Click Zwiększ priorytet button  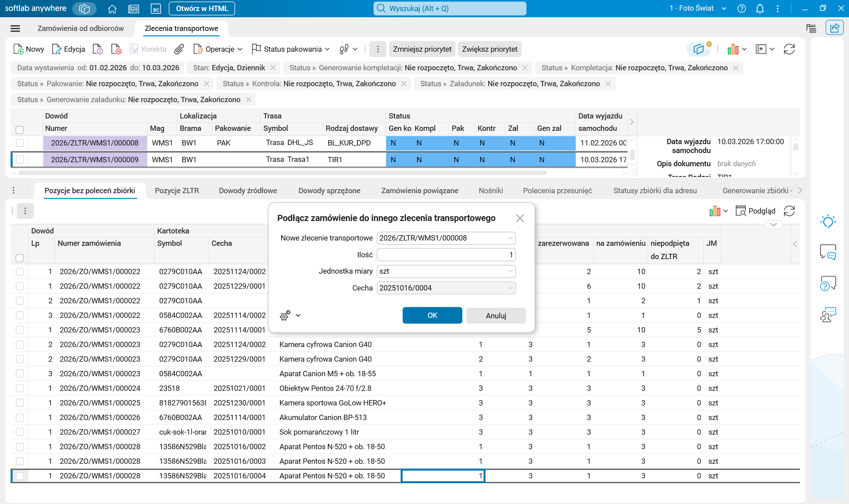490,49
